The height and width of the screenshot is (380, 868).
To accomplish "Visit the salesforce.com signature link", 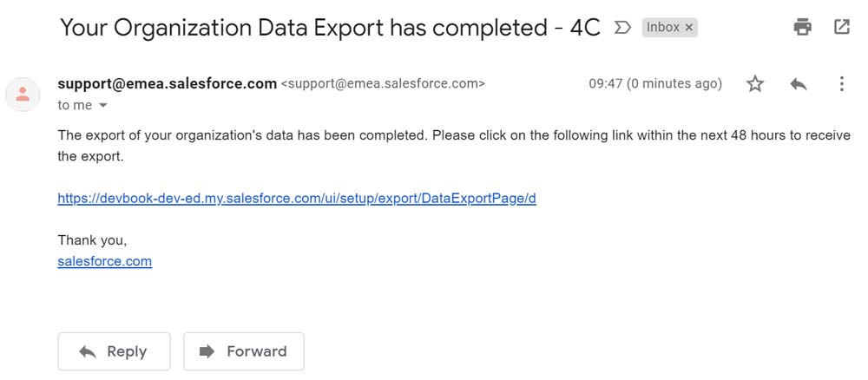I will pos(104,261).
